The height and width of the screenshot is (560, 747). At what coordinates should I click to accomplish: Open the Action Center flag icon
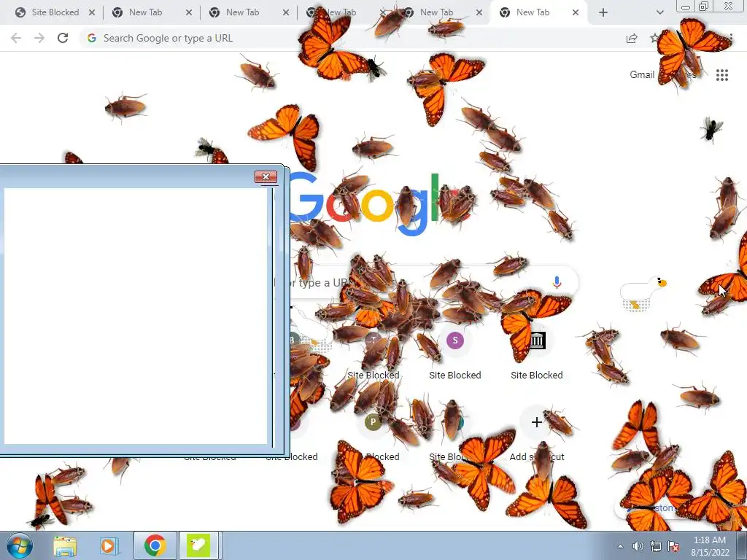pos(673,546)
